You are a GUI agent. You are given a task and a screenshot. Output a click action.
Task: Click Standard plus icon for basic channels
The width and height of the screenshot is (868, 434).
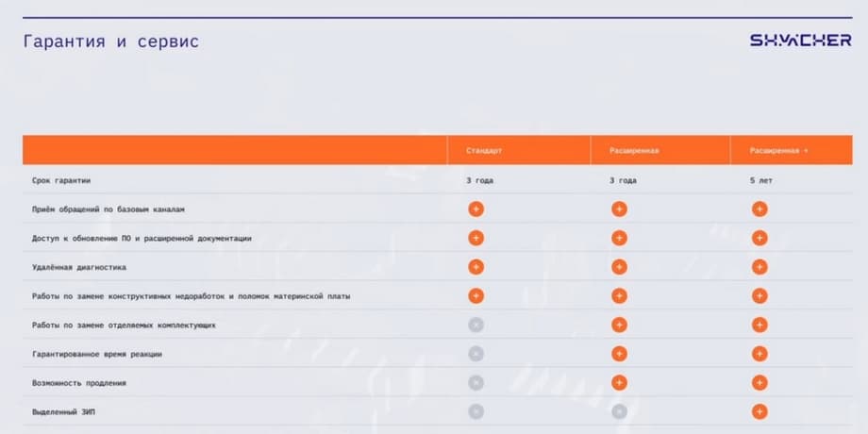pos(476,209)
